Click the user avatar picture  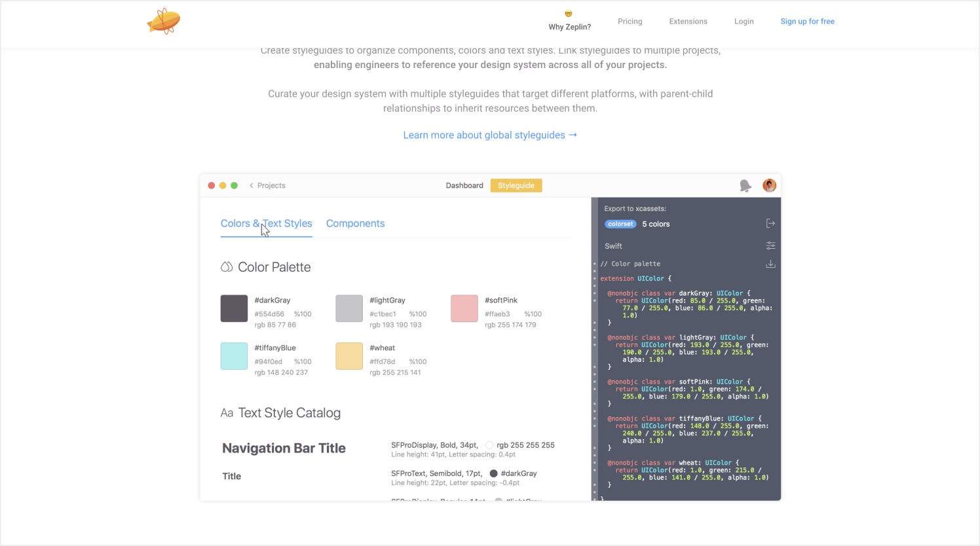click(770, 185)
